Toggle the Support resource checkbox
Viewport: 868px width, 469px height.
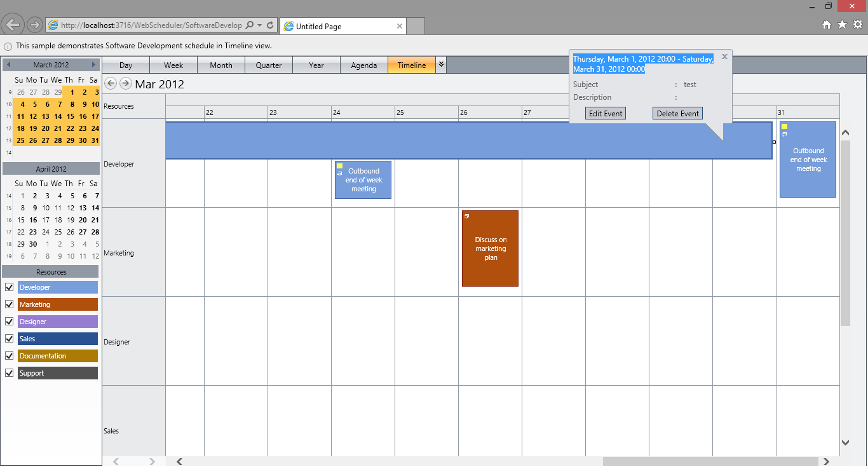click(x=10, y=373)
